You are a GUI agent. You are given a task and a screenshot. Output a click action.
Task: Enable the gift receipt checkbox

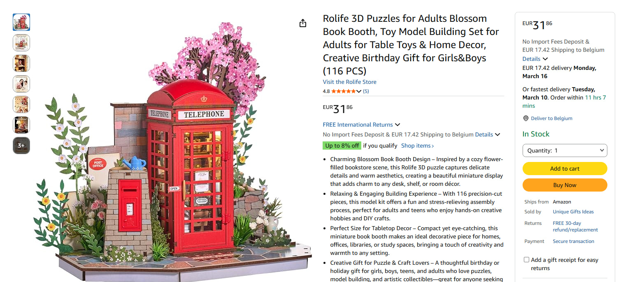(526, 260)
